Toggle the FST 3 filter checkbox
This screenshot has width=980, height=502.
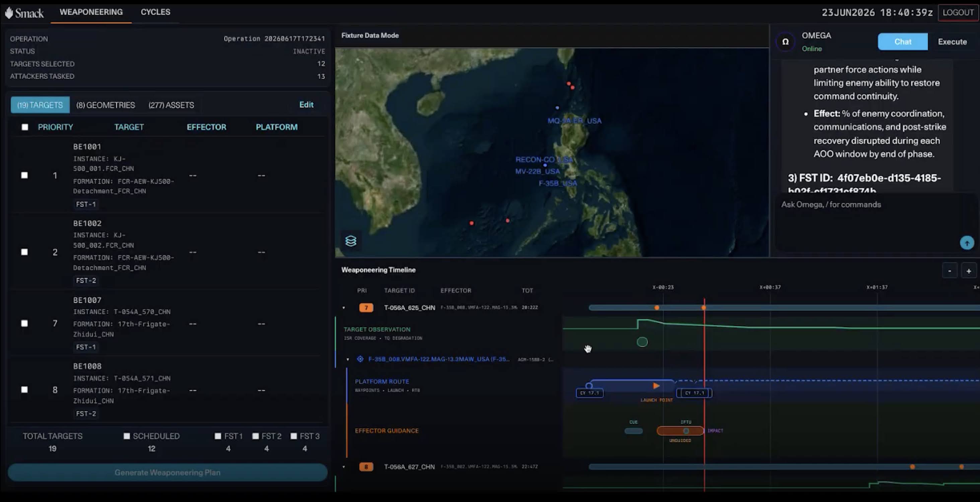294,436
